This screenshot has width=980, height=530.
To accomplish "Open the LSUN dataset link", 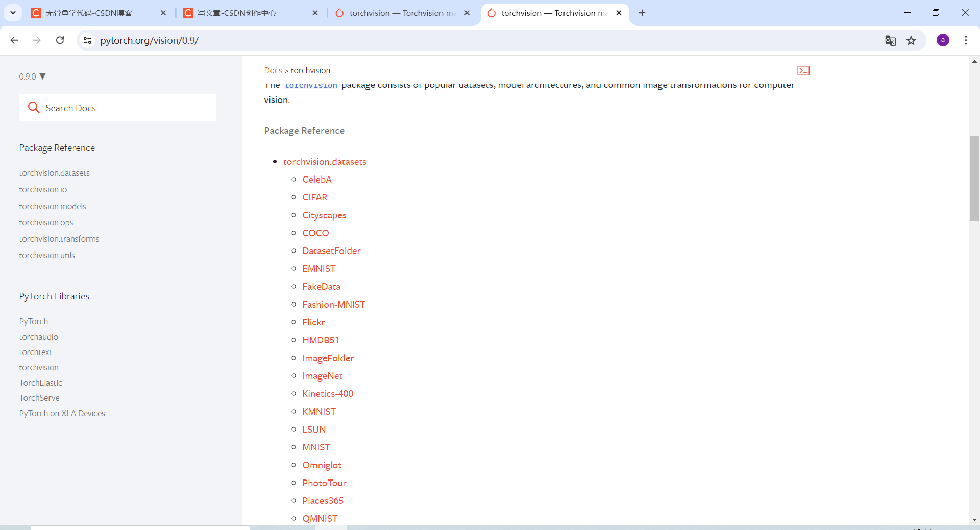I will click(314, 430).
